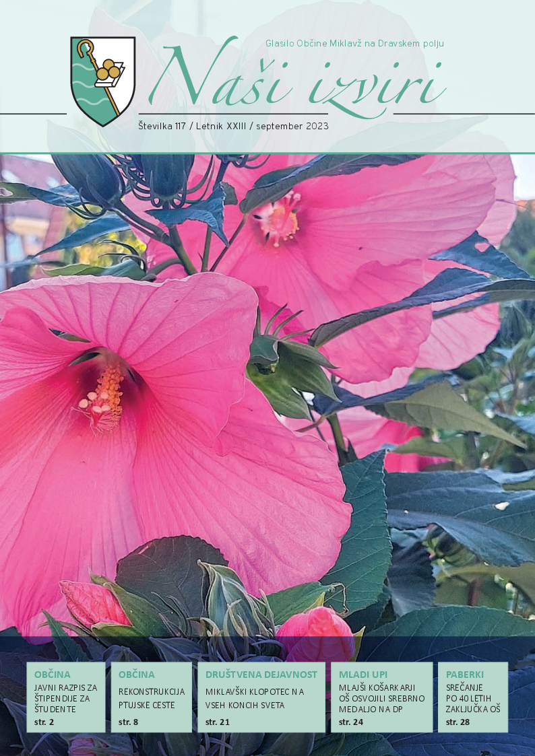Click the 'DRUŠTVENA DEJAVNOST' heading

(261, 675)
